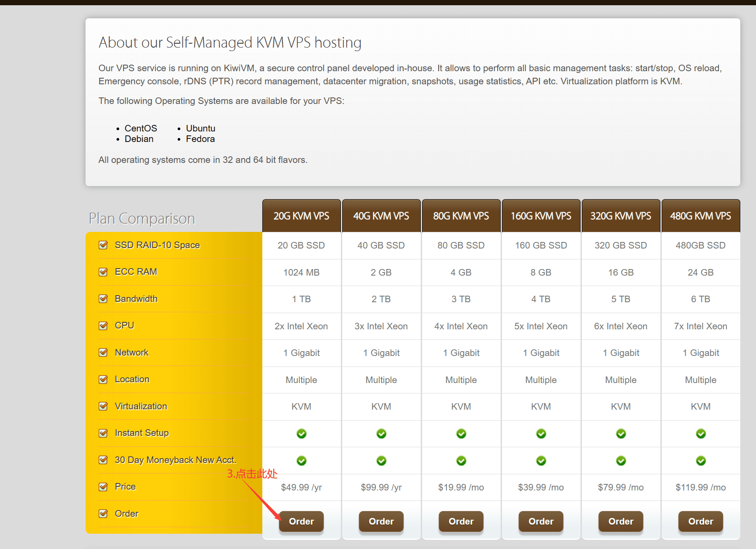Click the Instant Setup green check for 80G plan

pyautogui.click(x=461, y=434)
